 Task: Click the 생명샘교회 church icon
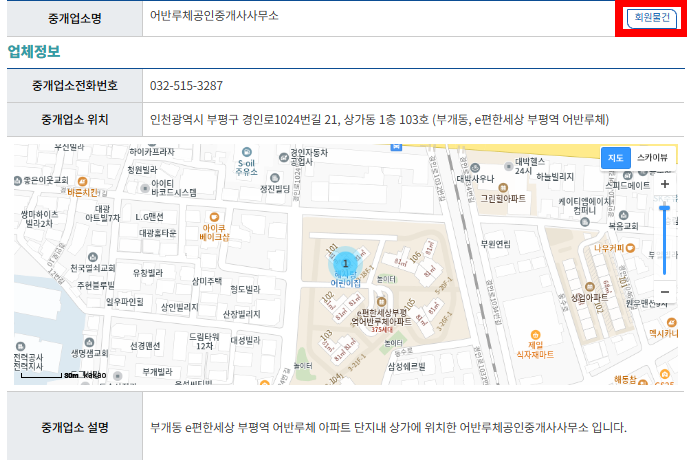[x=89, y=342]
